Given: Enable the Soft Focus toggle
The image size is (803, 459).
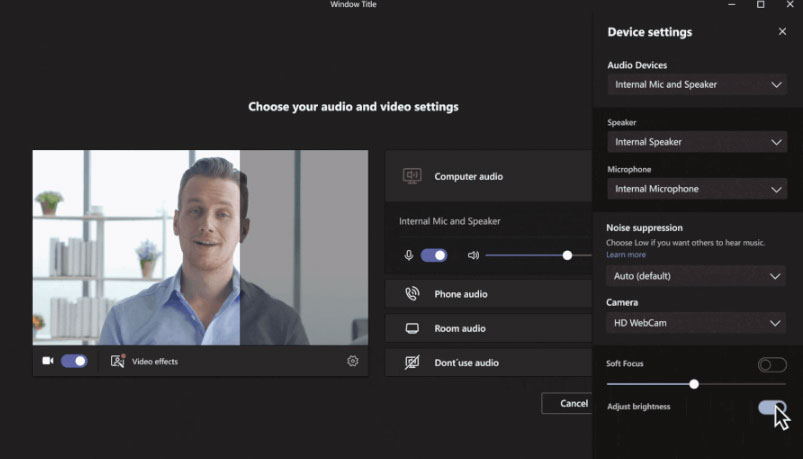Looking at the screenshot, I should coord(771,365).
